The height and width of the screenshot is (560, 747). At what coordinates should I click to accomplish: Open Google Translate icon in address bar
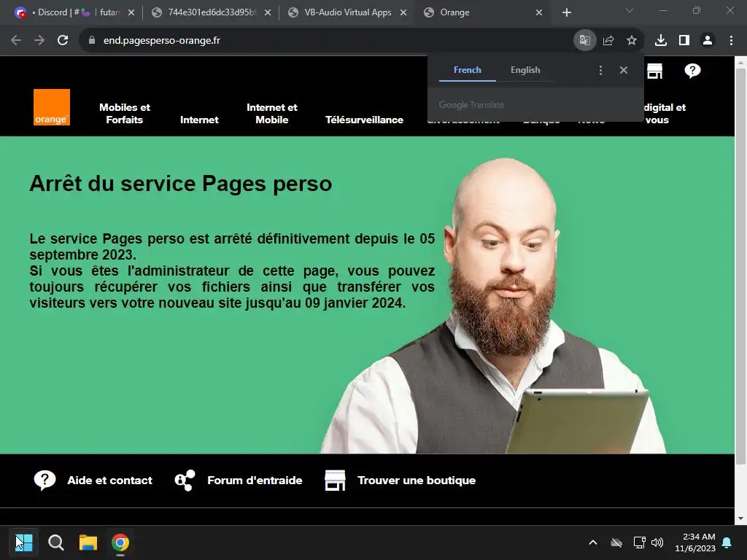(584, 41)
